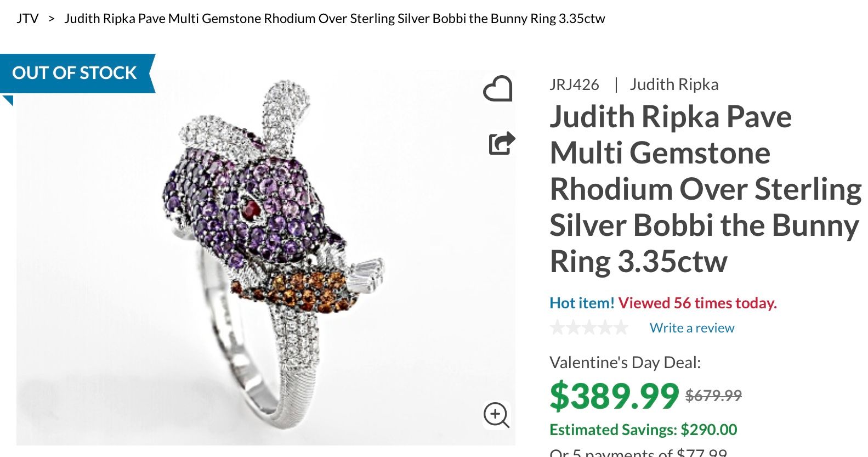Click the $389.99 sale price

(x=614, y=396)
